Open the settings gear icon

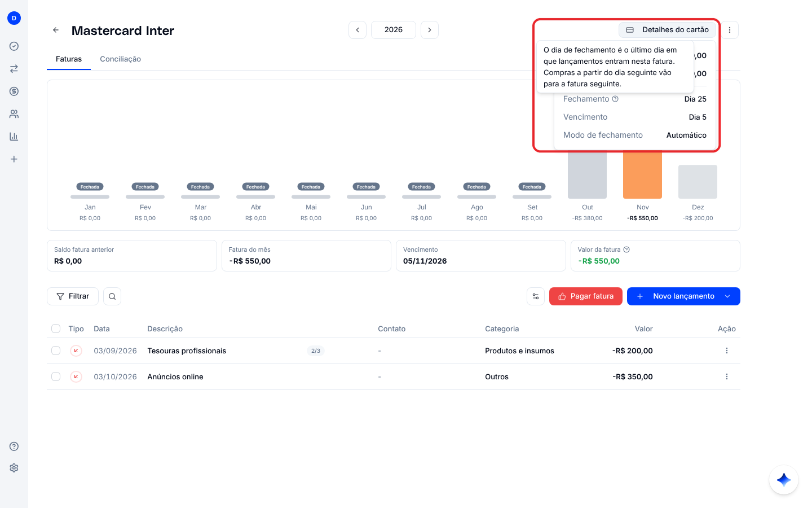(x=14, y=468)
